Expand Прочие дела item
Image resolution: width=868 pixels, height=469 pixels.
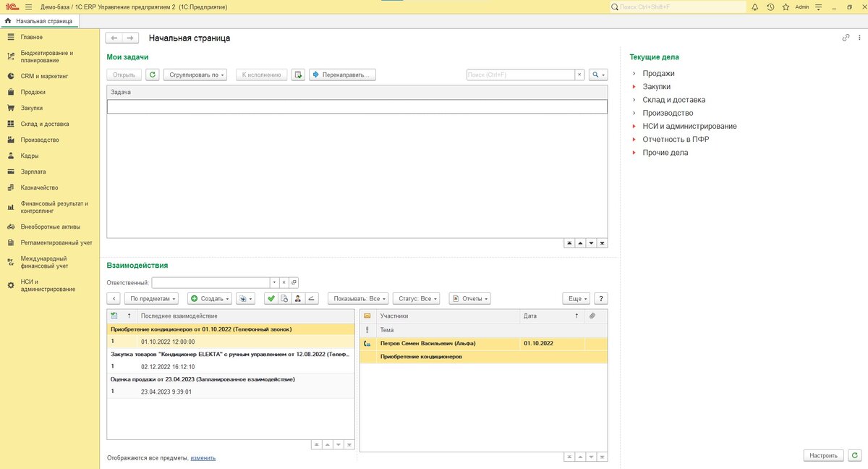point(634,153)
